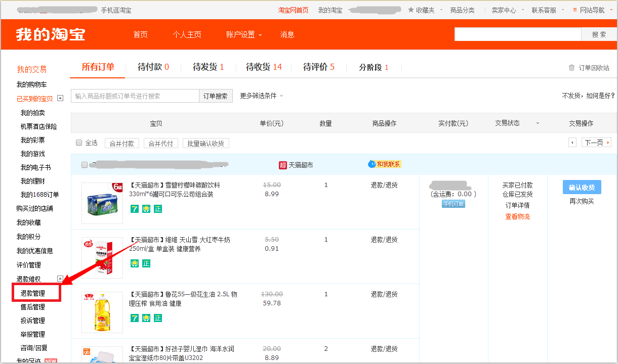Open the Luhua peanut oil thumbnail

102,312
